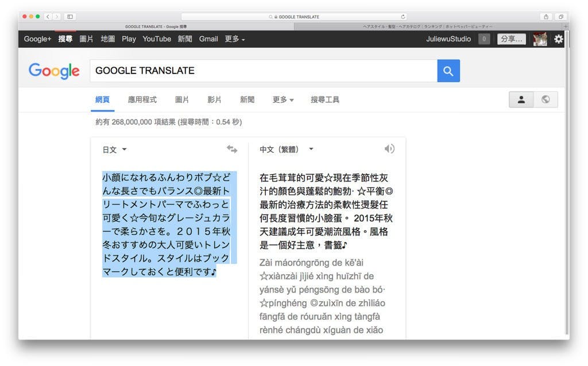Reload the page in Safari
588x366 pixels.
[403, 17]
